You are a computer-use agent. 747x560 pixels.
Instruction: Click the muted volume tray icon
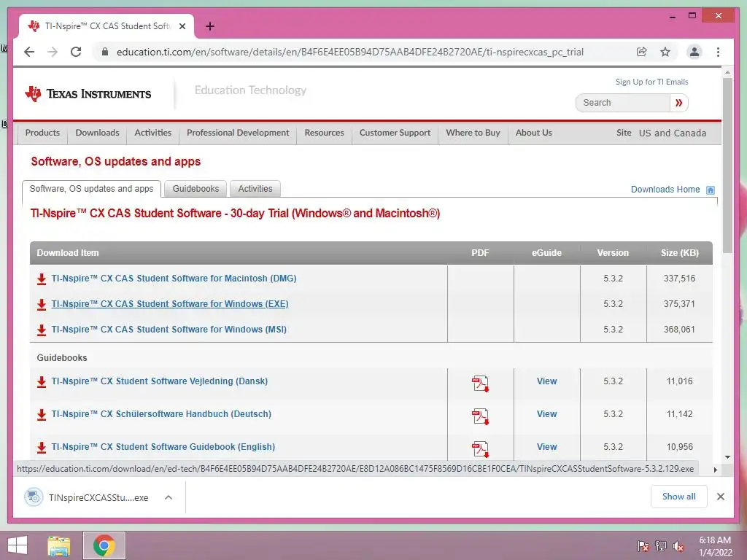pos(678,546)
